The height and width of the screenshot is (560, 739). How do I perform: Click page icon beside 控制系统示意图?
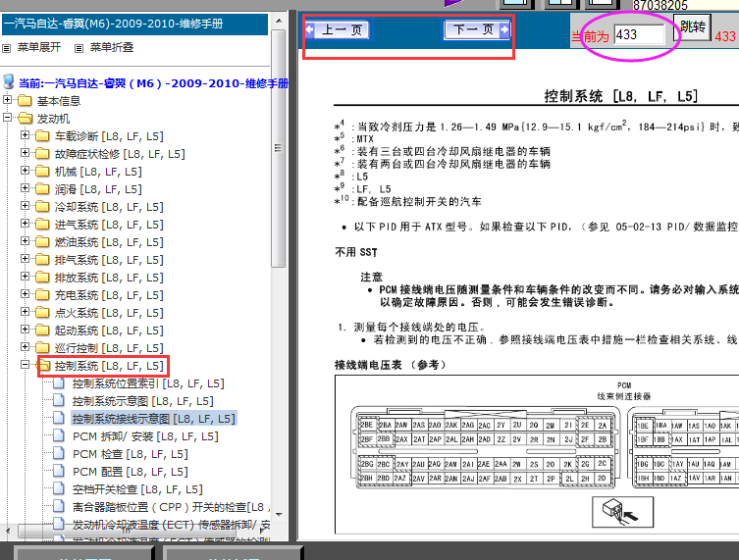(x=59, y=400)
